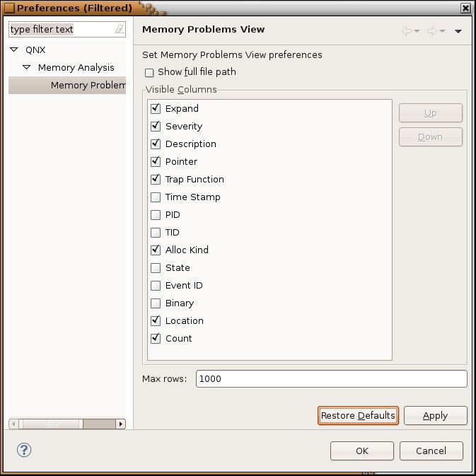Collapse the Memory Analysis tree node

pyautogui.click(x=27, y=68)
